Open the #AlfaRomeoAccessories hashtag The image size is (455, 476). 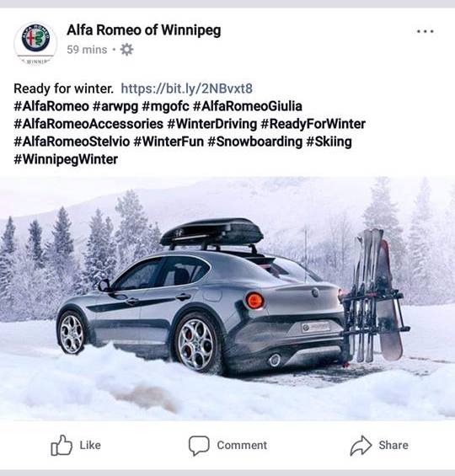coord(88,124)
